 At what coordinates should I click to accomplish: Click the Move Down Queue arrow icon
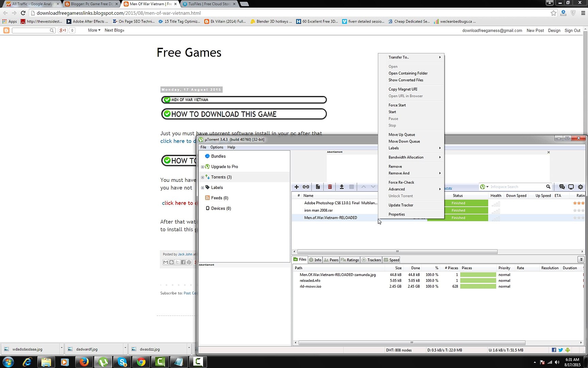[x=373, y=187]
